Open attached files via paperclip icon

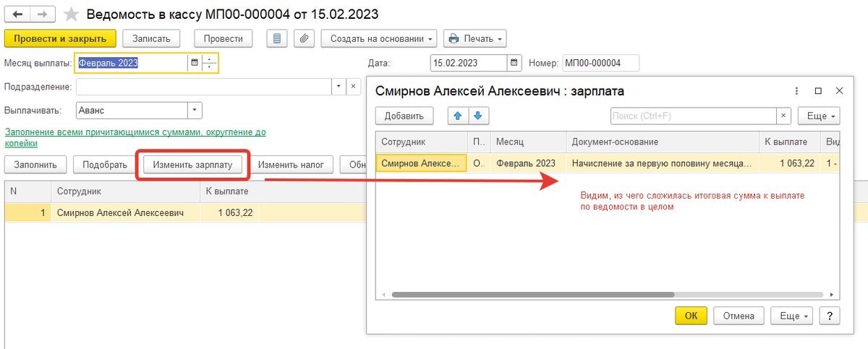tap(305, 38)
